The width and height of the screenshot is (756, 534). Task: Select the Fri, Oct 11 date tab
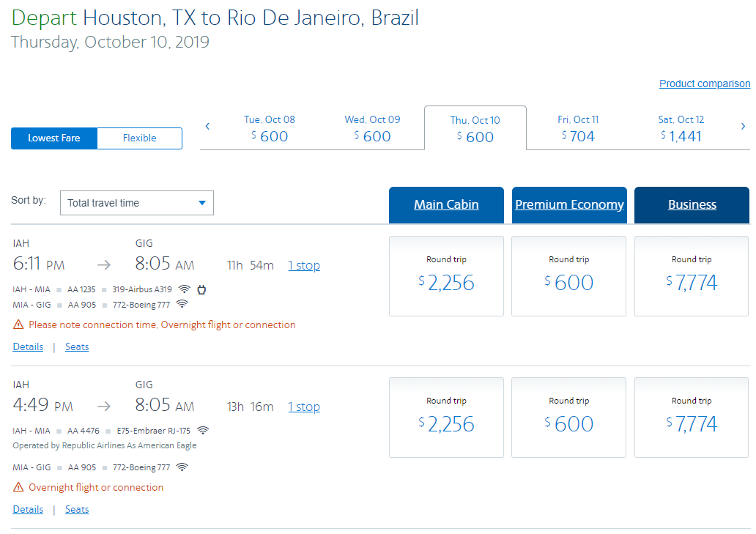pyautogui.click(x=578, y=128)
